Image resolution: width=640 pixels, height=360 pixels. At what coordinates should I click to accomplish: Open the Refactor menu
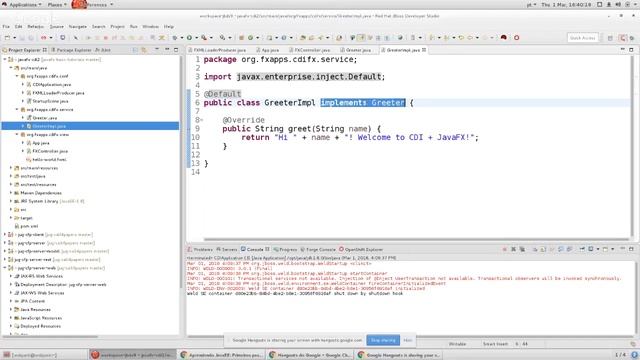[36, 27]
